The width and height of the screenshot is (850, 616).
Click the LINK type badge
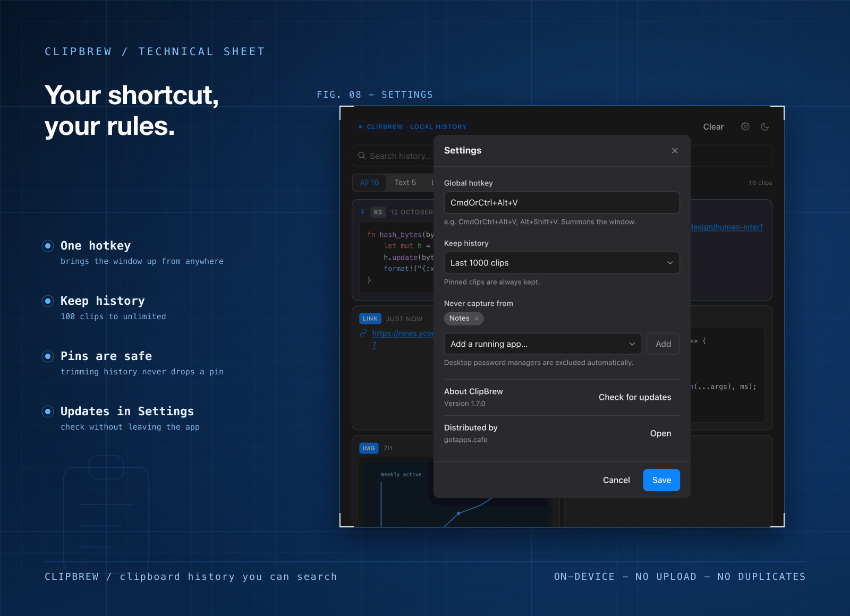tap(370, 319)
